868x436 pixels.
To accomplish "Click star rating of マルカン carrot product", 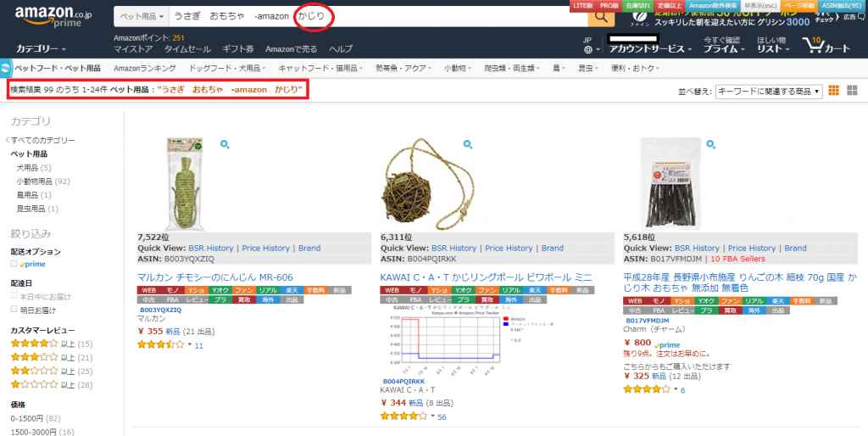I will coord(160,345).
